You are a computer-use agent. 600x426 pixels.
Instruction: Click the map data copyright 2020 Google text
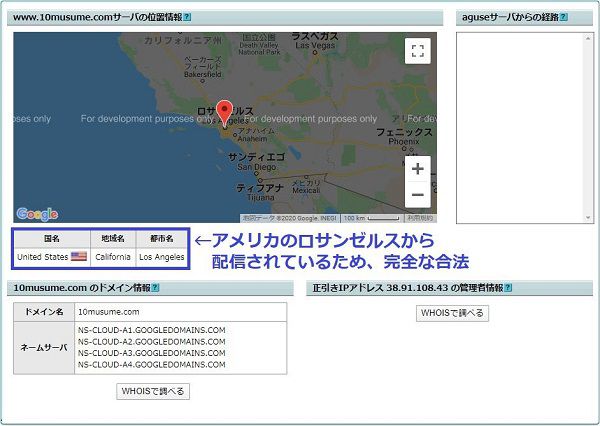[x=289, y=218]
